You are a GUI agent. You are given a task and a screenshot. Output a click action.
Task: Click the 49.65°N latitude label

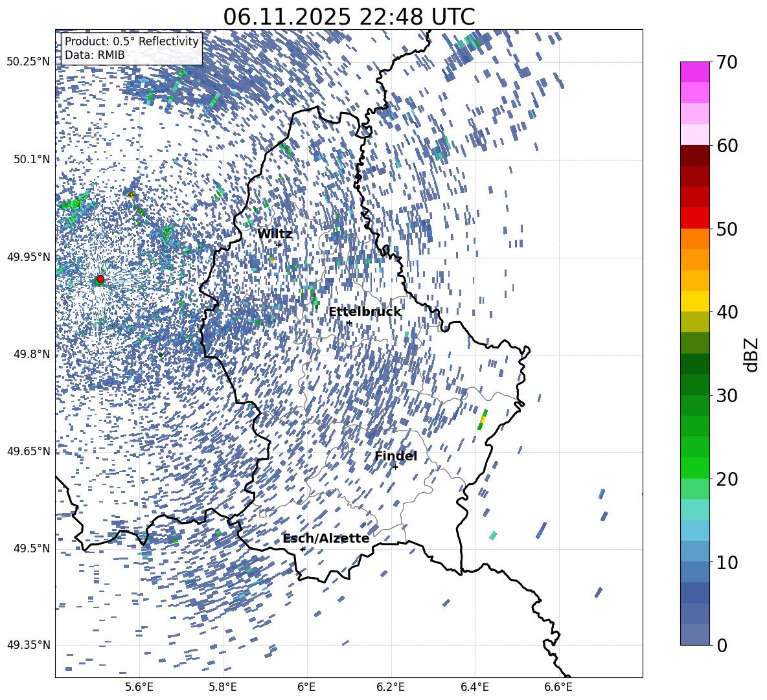coord(28,451)
